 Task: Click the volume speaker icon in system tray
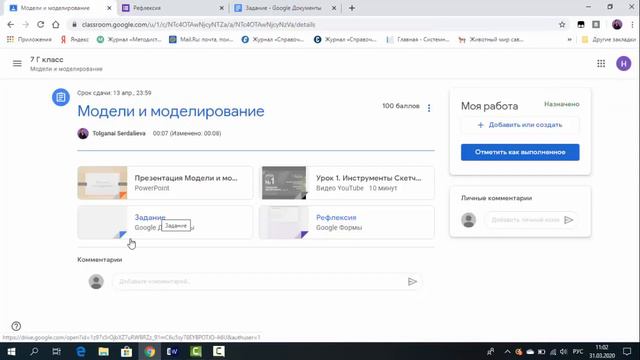(564, 352)
